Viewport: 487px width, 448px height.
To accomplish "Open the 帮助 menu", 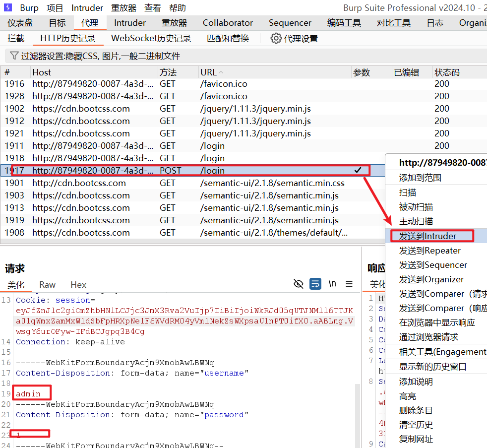I will (178, 8).
